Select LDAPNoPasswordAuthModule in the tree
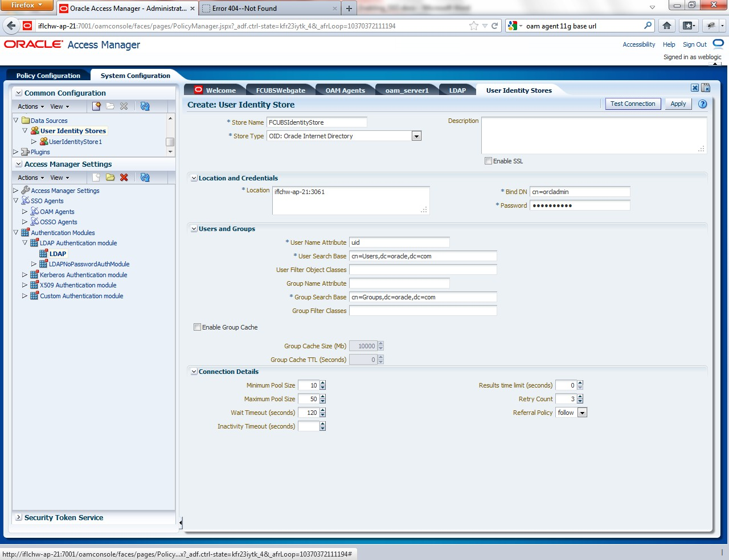Viewport: 729px width, 560px height. click(89, 264)
